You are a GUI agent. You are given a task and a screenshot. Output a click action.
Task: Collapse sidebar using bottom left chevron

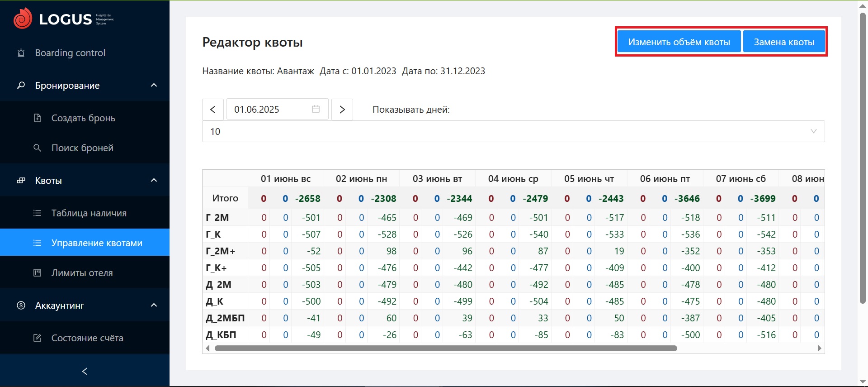pyautogui.click(x=85, y=371)
